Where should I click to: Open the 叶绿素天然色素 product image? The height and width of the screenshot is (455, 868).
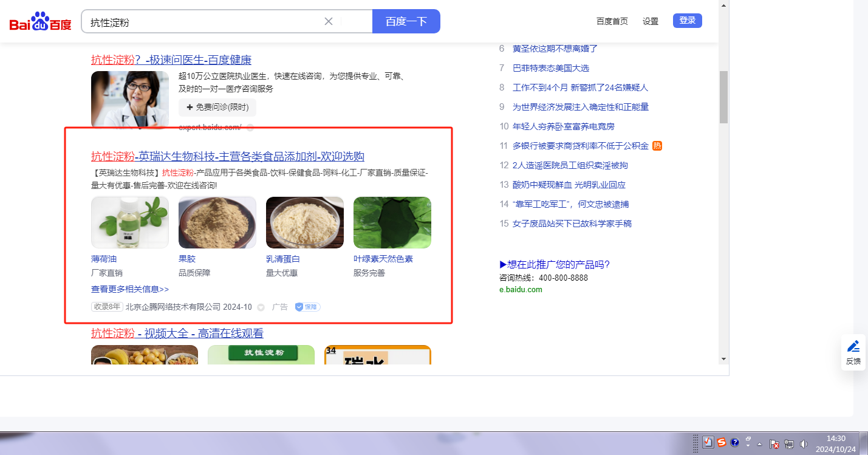point(392,222)
